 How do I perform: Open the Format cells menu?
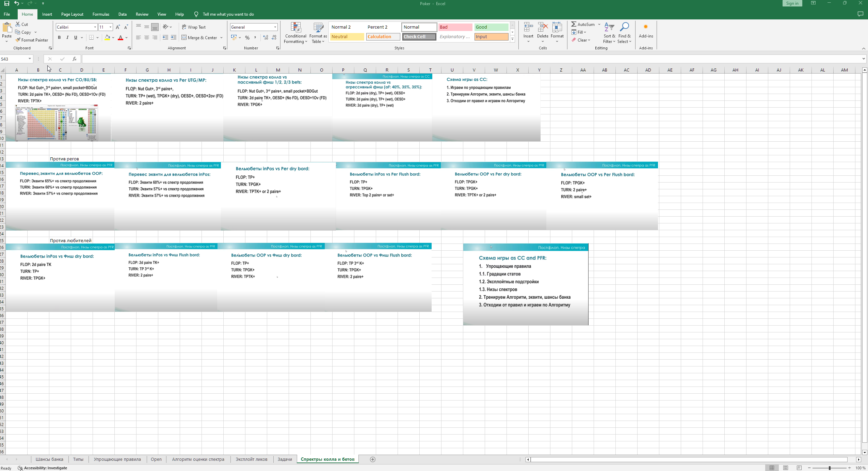(557, 33)
